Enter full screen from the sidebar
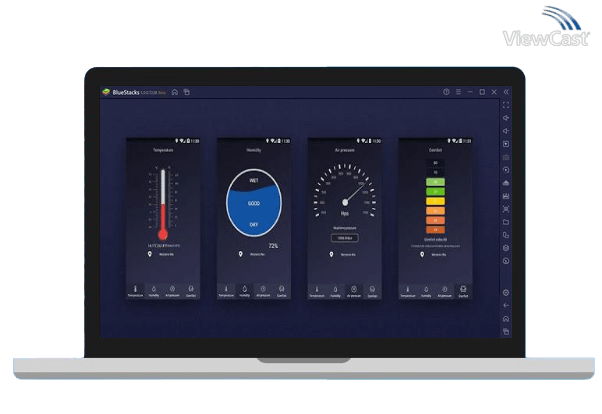602x414 pixels. pyautogui.click(x=506, y=105)
